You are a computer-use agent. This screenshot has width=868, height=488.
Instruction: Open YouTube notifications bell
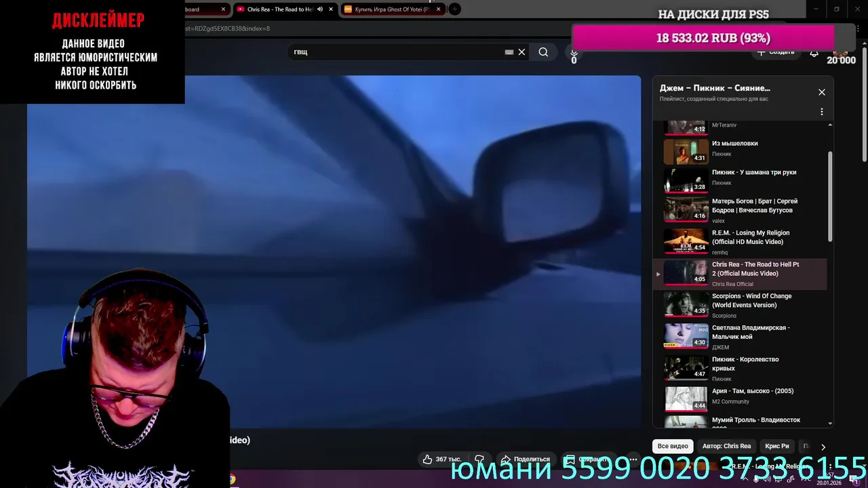(x=814, y=52)
